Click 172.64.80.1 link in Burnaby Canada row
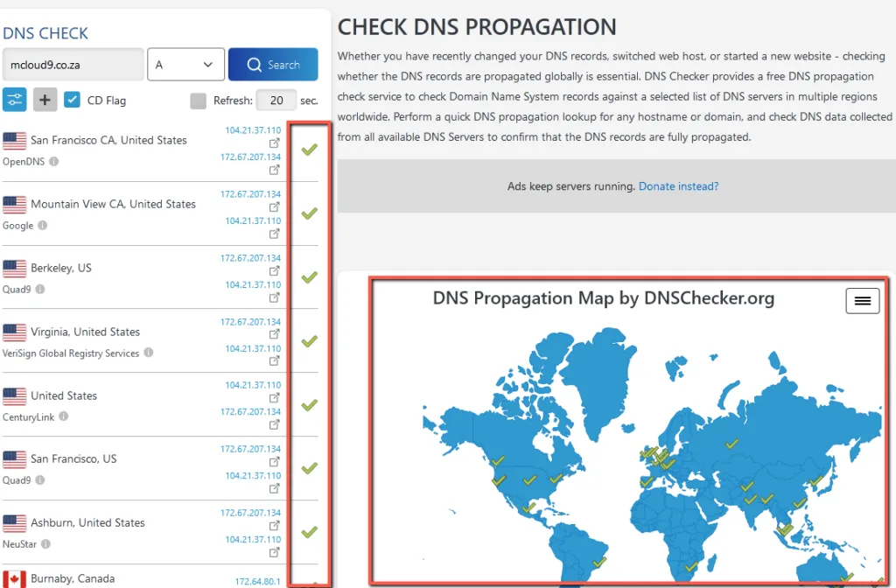This screenshot has height=588, width=896. click(257, 582)
